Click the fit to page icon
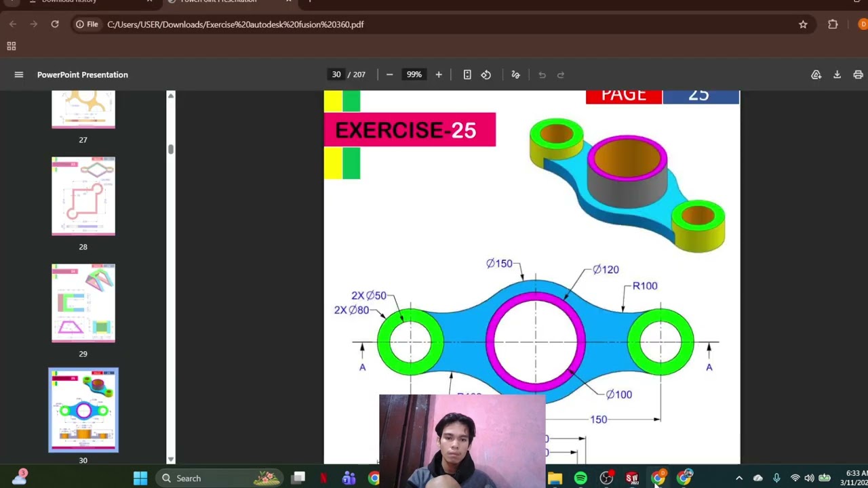This screenshot has height=488, width=868. (467, 75)
